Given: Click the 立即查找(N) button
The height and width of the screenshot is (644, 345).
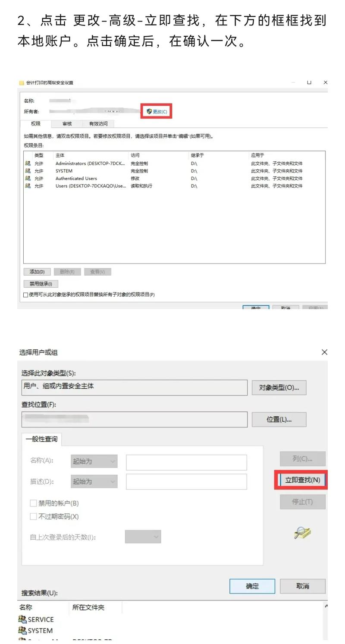Looking at the screenshot, I should [x=302, y=480].
